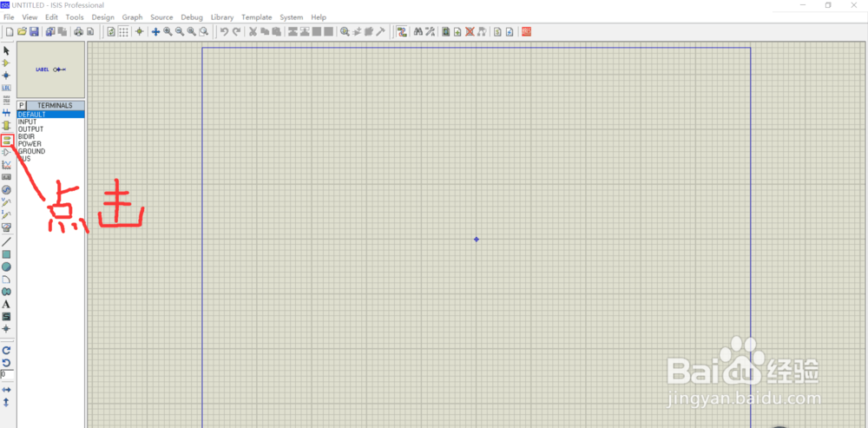Click the Zoom Out magnifier icon
868x428 pixels.
(180, 32)
